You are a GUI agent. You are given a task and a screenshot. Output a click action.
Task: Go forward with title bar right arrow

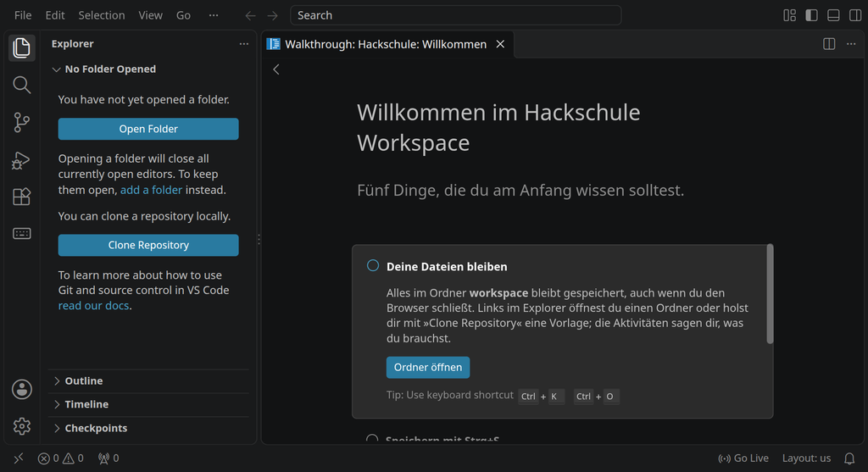point(272,15)
